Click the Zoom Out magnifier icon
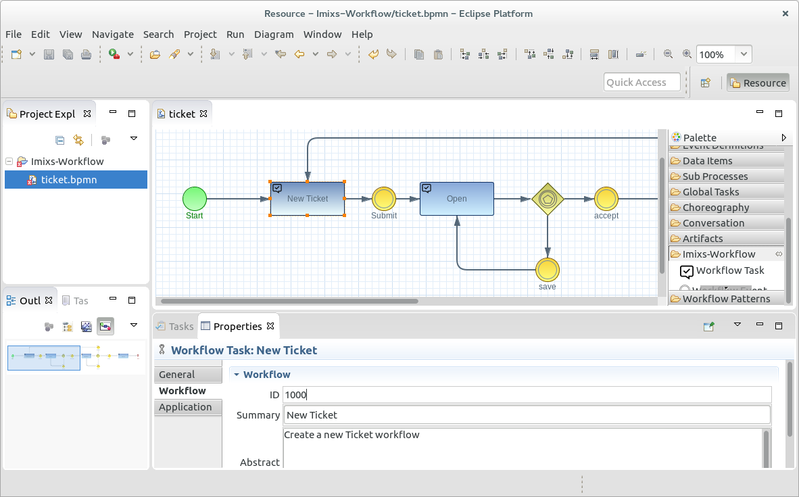The image size is (799, 497). point(668,54)
